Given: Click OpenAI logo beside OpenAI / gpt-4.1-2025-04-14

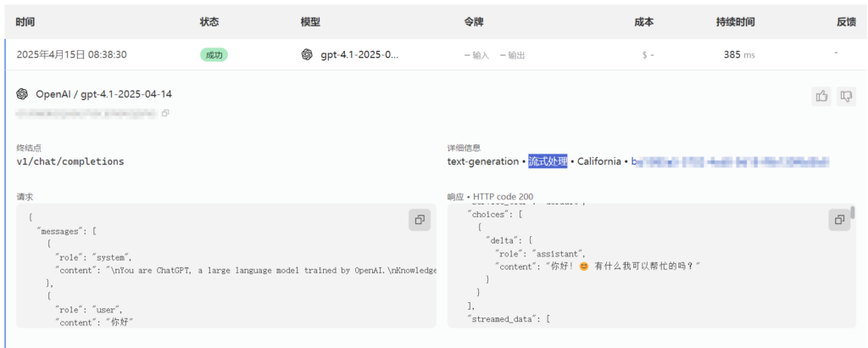Looking at the screenshot, I should click(22, 94).
